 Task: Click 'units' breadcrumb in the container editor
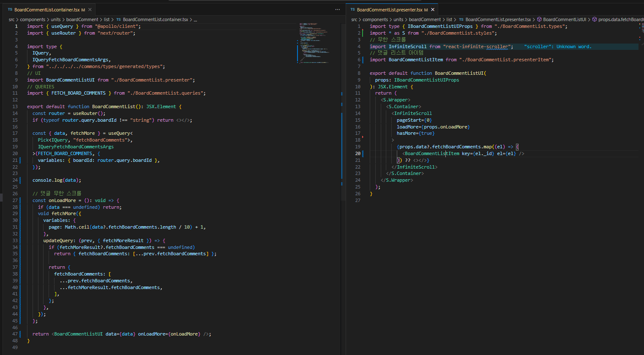point(56,19)
